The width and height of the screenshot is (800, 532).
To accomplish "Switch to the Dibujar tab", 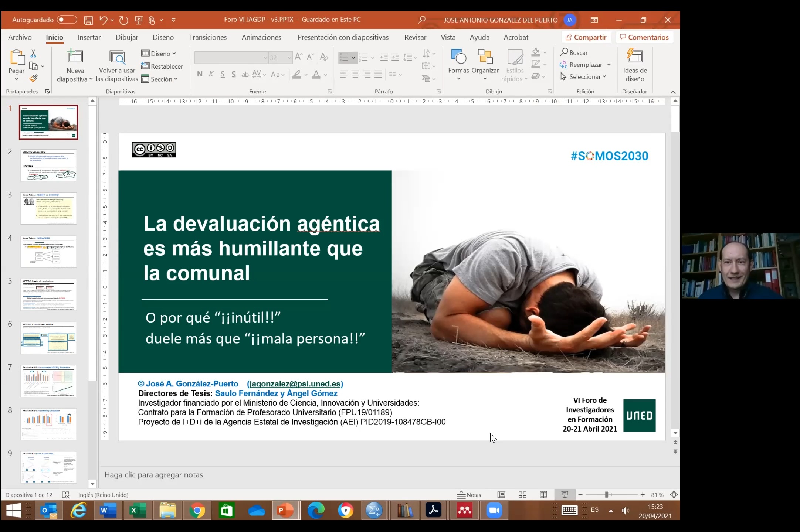I will pyautogui.click(x=127, y=37).
